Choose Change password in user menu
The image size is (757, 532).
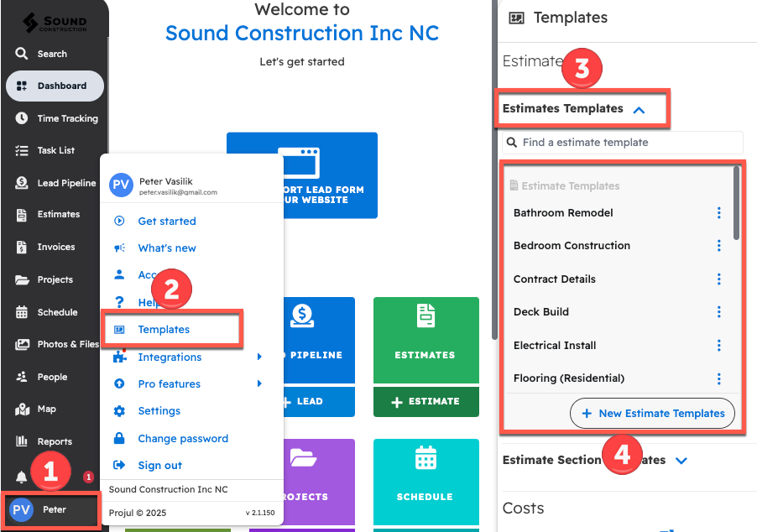pos(182,438)
